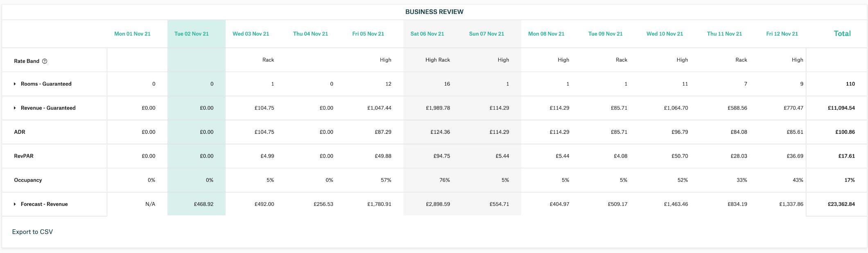The width and height of the screenshot is (868, 253).
Task: Click the Rate Band help question-mark icon
Action: [x=45, y=61]
